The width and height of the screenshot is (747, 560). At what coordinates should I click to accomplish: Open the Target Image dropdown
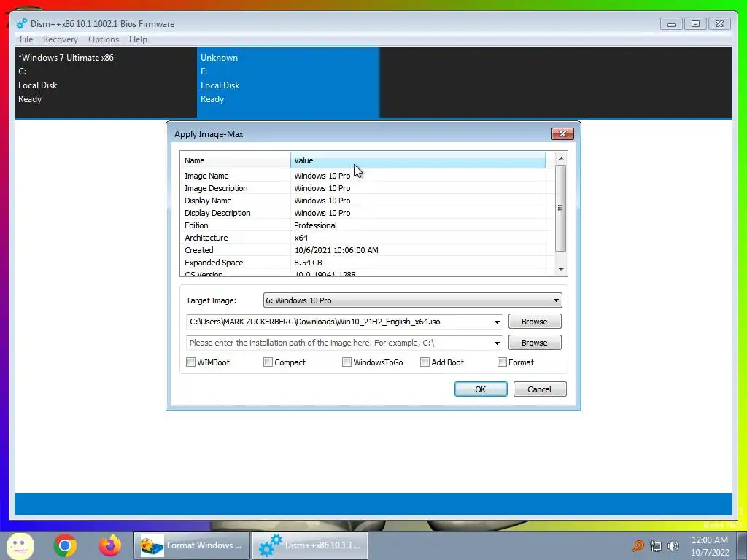tap(413, 300)
